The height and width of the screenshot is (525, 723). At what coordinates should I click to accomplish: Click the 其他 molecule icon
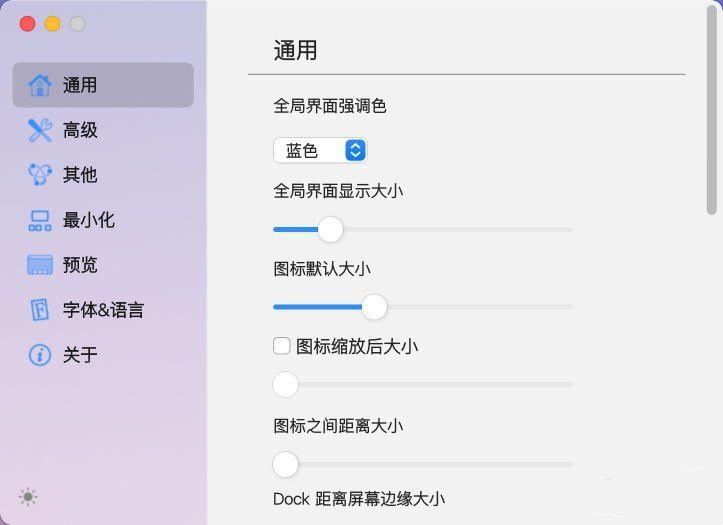coord(40,175)
